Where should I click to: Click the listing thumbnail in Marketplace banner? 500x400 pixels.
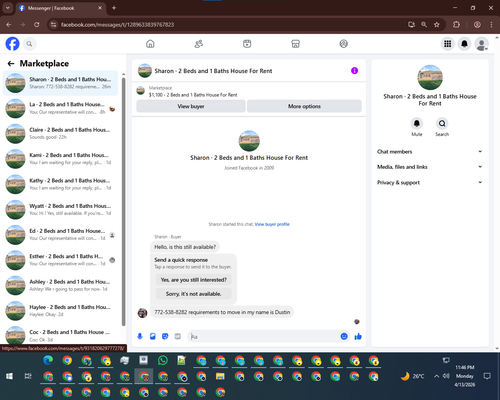pyautogui.click(x=141, y=91)
